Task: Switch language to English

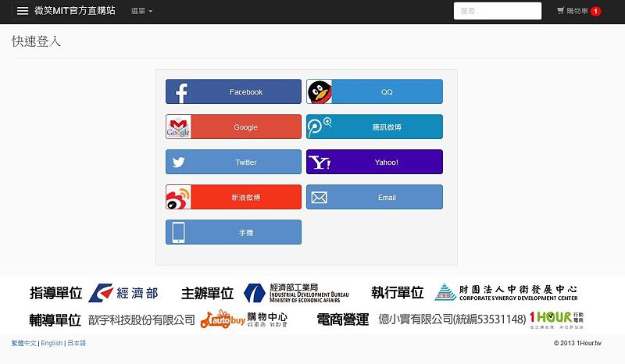Action: tap(52, 343)
